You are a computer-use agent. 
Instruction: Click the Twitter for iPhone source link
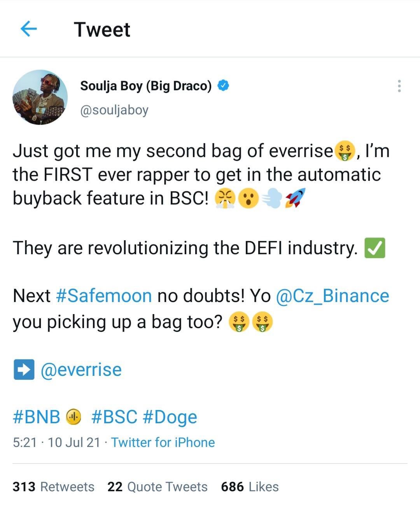[x=163, y=442]
